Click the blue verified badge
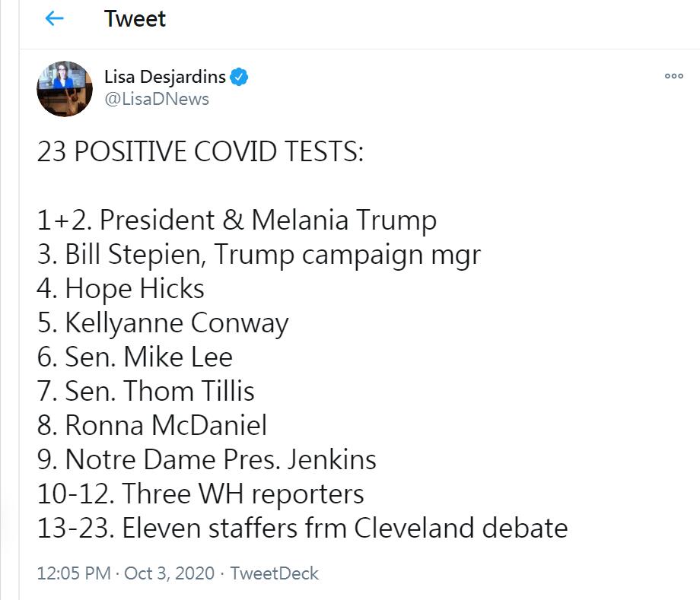The height and width of the screenshot is (600, 700). 240,77
